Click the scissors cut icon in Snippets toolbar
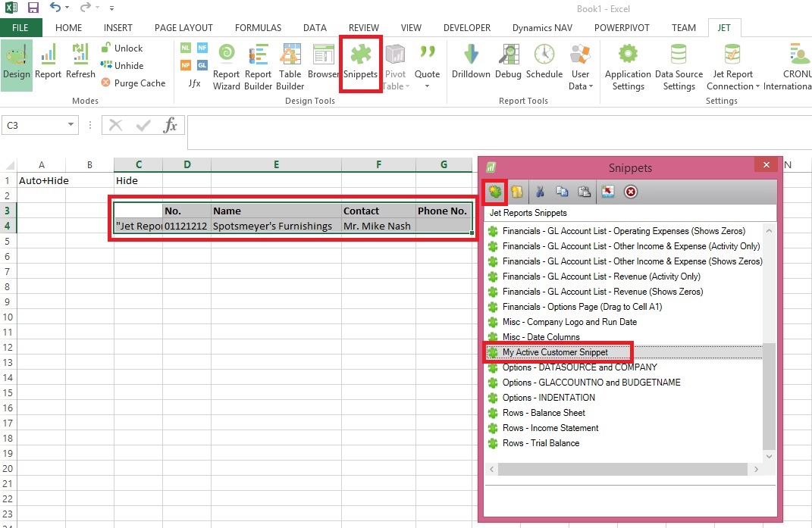 click(x=541, y=192)
